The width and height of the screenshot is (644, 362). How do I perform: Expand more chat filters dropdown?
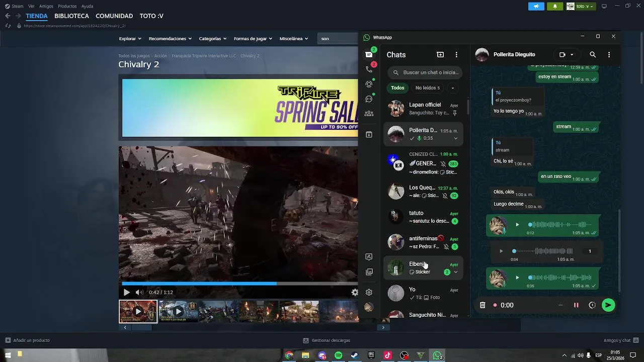point(452,88)
